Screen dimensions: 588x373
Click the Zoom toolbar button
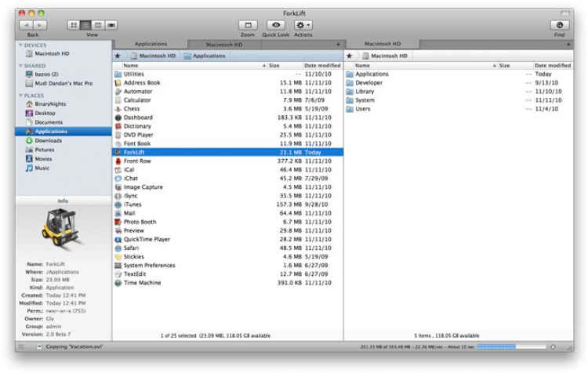tap(248, 25)
